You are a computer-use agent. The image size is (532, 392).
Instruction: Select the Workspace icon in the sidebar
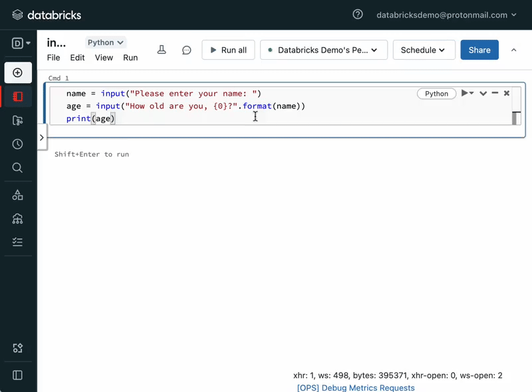18,97
